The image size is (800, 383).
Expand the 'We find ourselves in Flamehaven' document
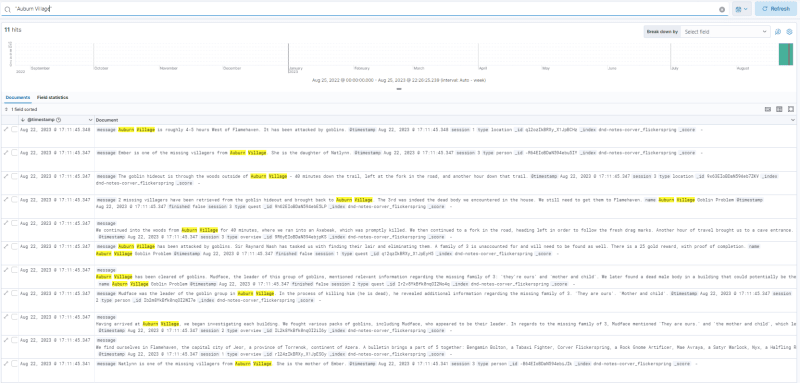click(x=6, y=340)
